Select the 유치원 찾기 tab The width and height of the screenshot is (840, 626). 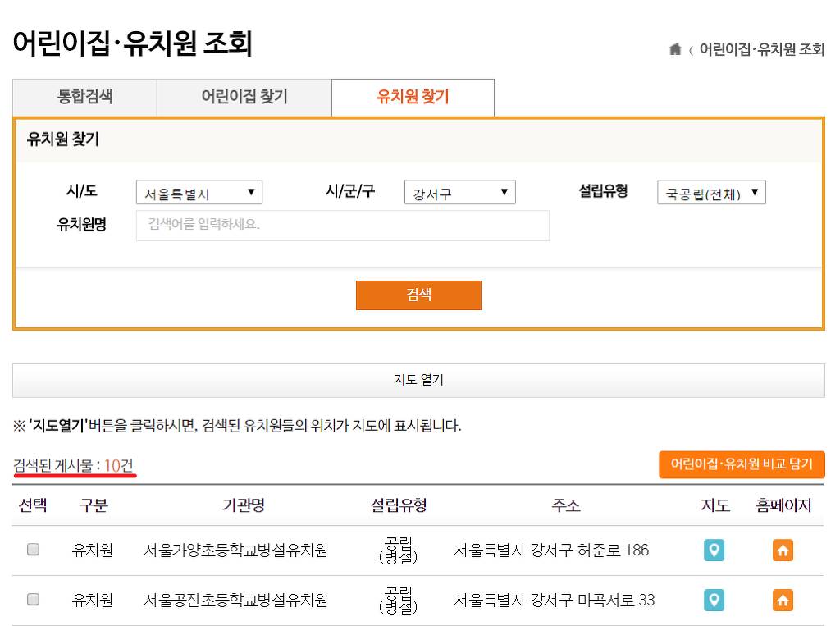(x=413, y=97)
